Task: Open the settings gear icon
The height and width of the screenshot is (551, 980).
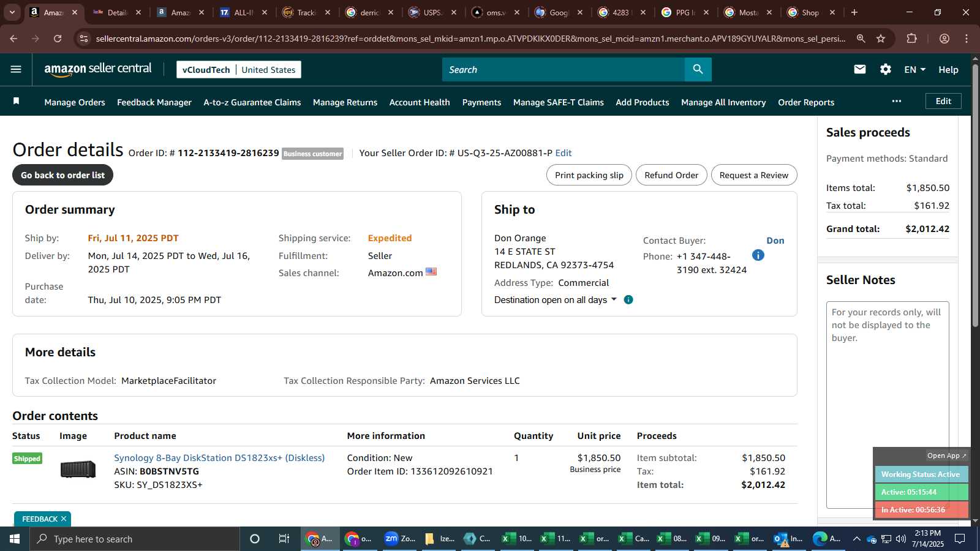Action: (886, 69)
